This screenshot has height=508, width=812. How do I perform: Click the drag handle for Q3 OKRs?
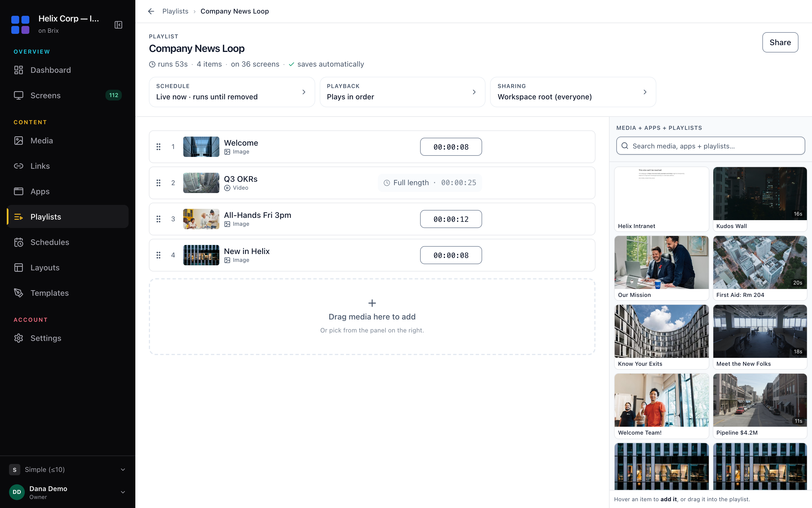pos(158,183)
